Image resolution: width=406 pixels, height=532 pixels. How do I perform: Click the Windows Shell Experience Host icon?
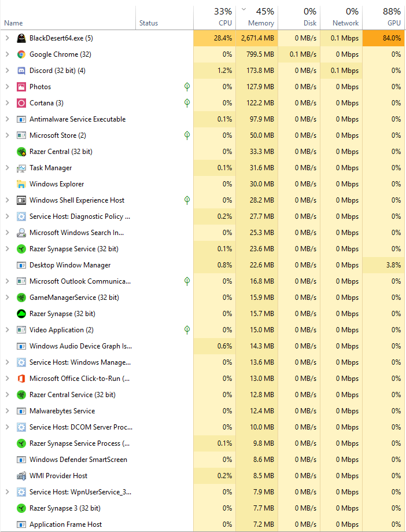[x=21, y=200]
